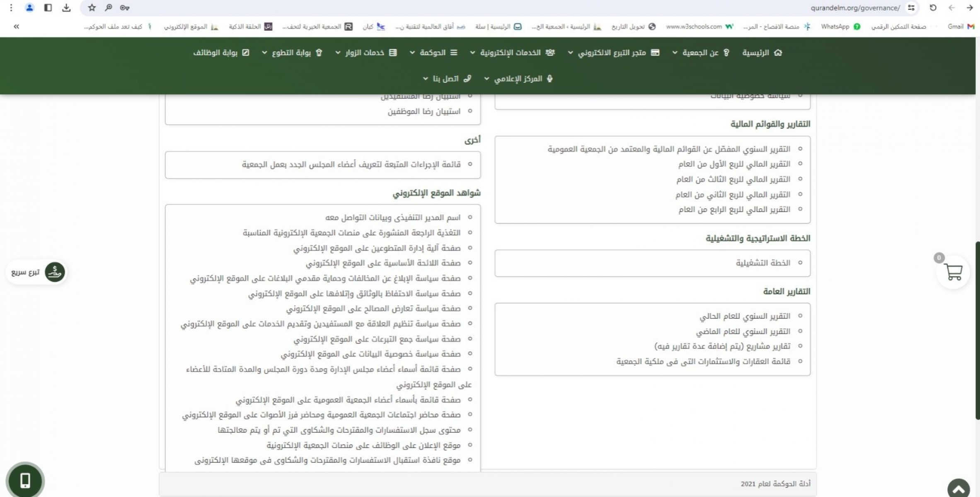The height and width of the screenshot is (497, 980).
Task: Open موقع الإعلان على الوظائف link
Action: tap(363, 446)
